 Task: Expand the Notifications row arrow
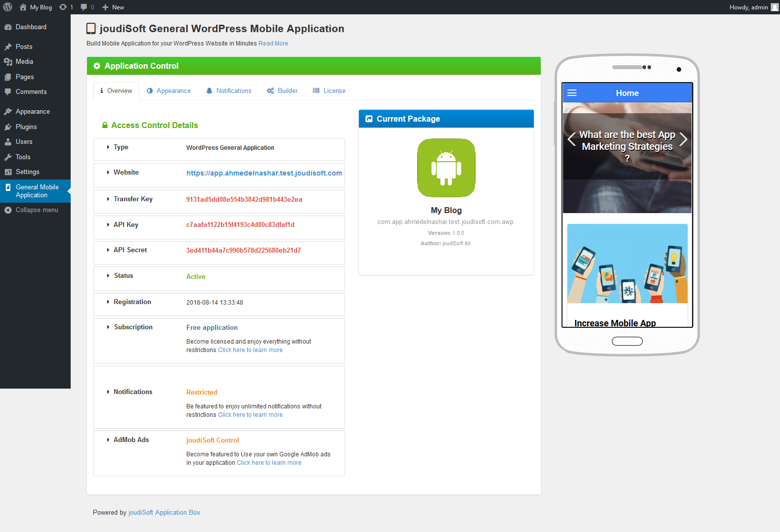coord(108,392)
